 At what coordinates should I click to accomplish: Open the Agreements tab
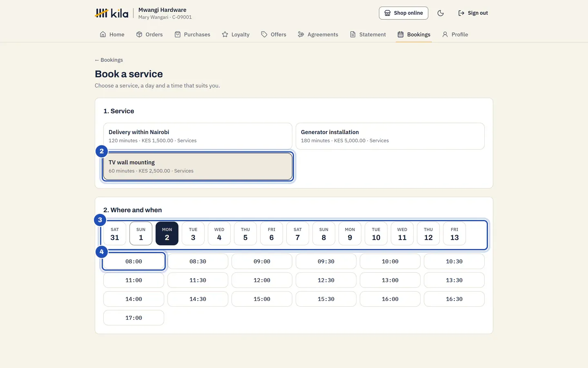coord(318,34)
